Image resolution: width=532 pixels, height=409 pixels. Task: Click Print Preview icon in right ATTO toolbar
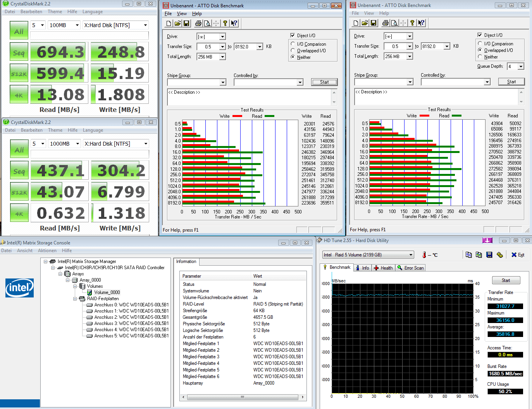click(x=394, y=23)
